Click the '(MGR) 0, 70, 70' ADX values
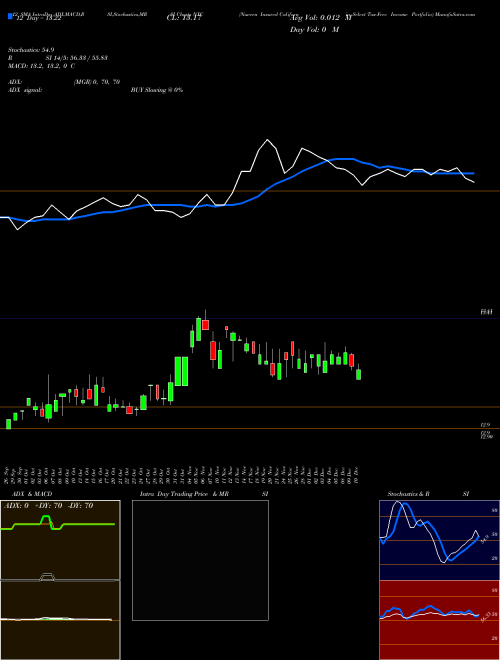 coord(97,82)
